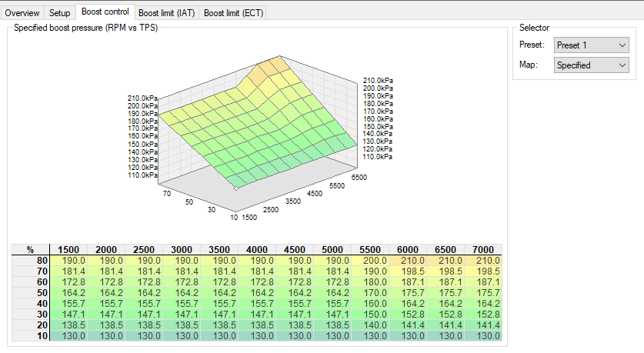Click the 155.7 cell at 40% and 2500
The width and height of the screenshot is (644, 353).
[144, 303]
